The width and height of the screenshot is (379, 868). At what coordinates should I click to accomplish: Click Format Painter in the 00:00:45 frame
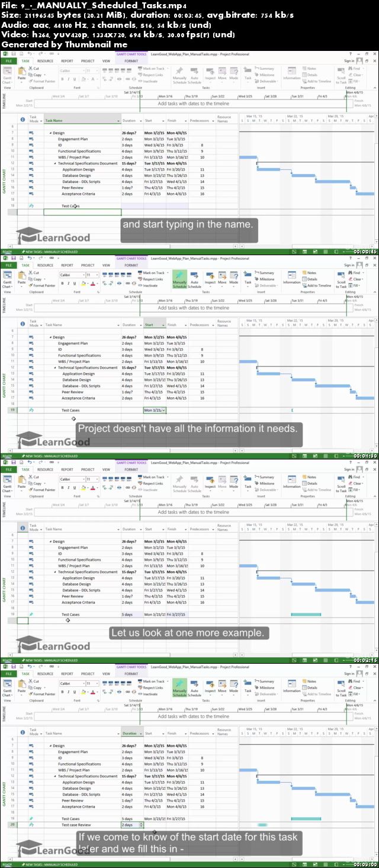(x=42, y=81)
